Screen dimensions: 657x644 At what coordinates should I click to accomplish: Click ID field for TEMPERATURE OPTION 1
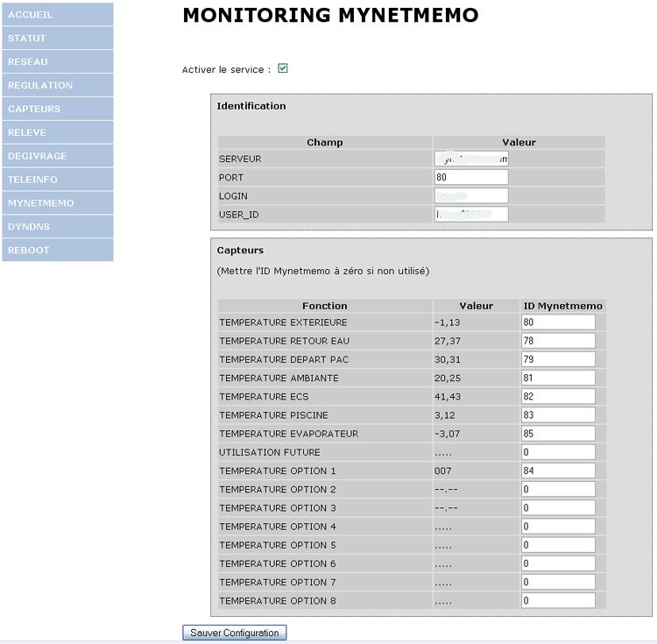[558, 471]
